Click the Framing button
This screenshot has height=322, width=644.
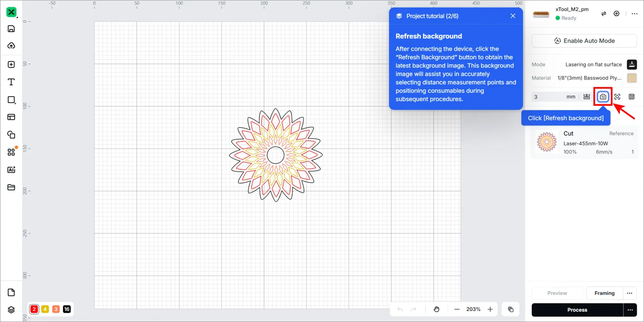click(x=604, y=293)
